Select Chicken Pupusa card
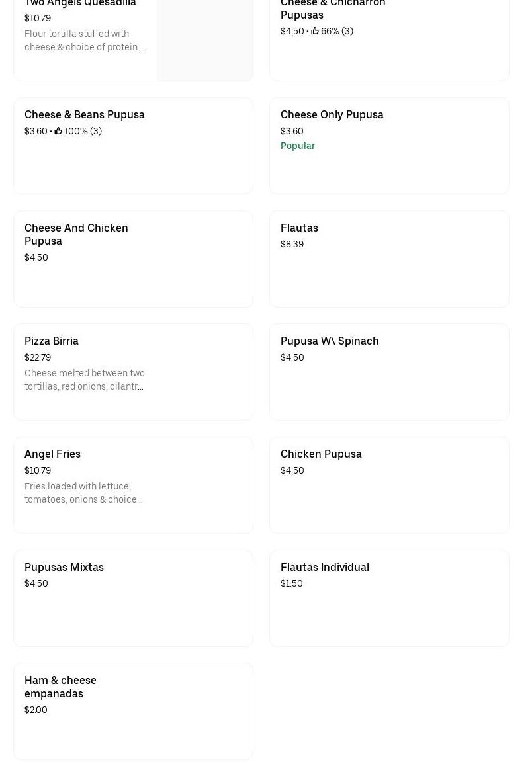The image size is (532, 764). (x=388, y=485)
